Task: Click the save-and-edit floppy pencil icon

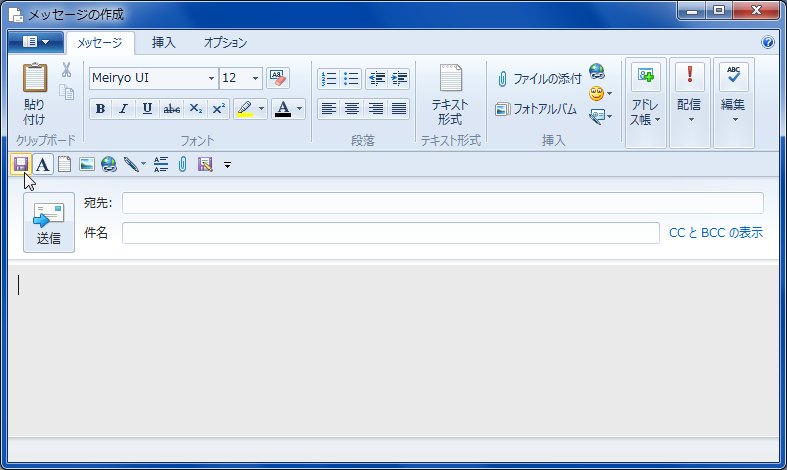Action: (205, 164)
